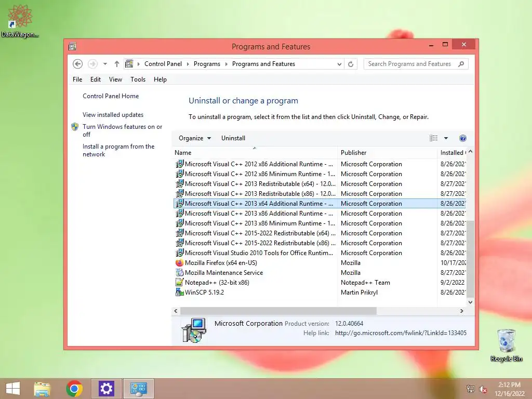
Task: Click the Control Panel icon in address bar
Action: click(x=129, y=64)
